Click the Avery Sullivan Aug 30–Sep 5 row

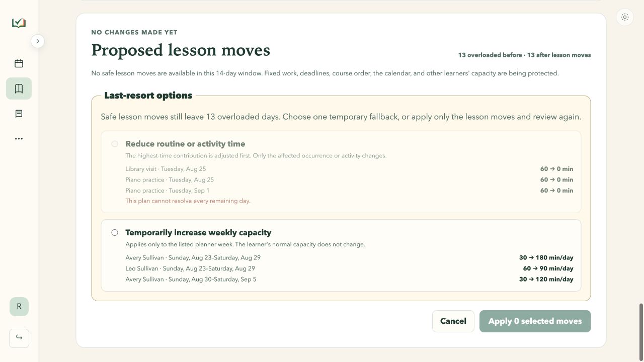point(349,280)
